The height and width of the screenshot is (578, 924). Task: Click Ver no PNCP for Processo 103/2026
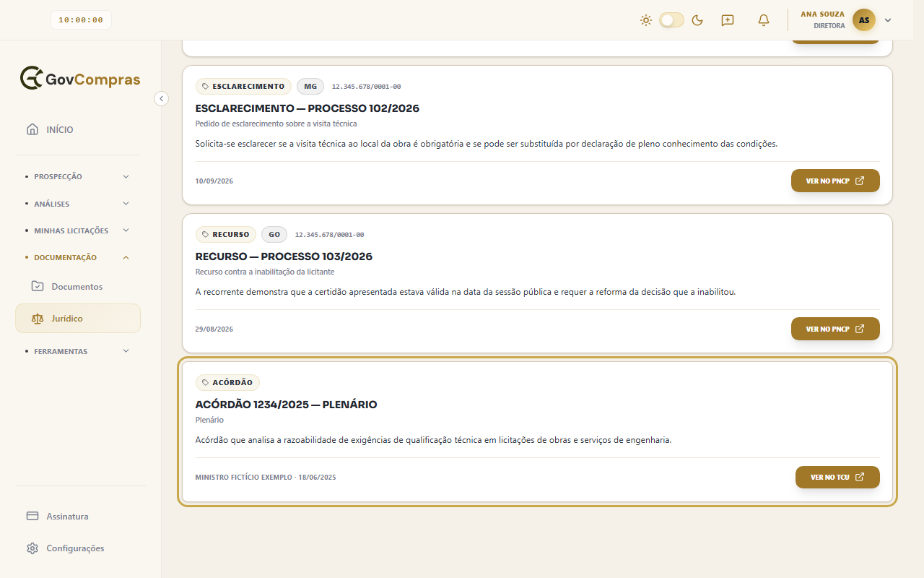tap(835, 329)
